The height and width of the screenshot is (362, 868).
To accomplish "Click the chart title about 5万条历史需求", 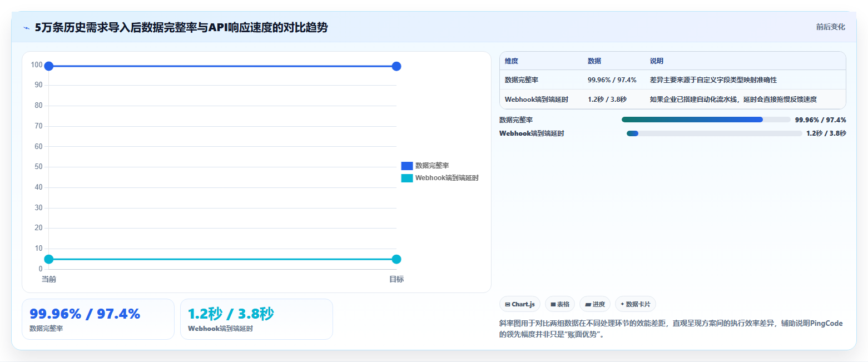I will 181,27.
